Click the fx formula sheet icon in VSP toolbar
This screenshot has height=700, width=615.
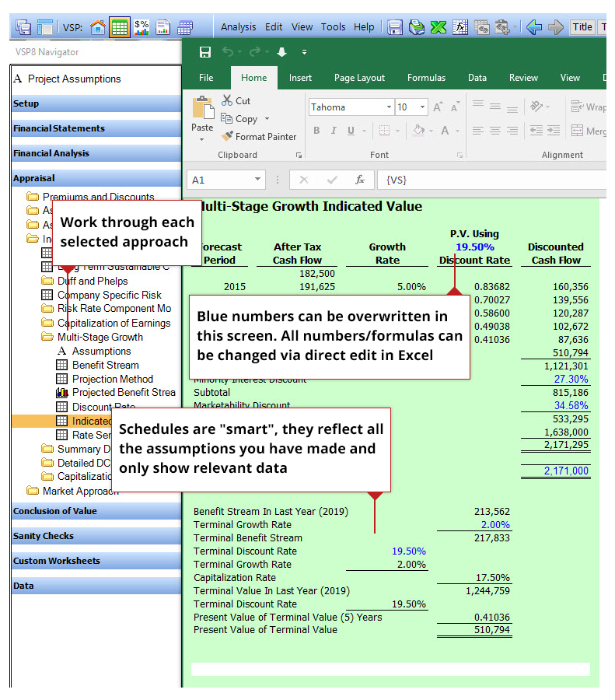(x=460, y=27)
